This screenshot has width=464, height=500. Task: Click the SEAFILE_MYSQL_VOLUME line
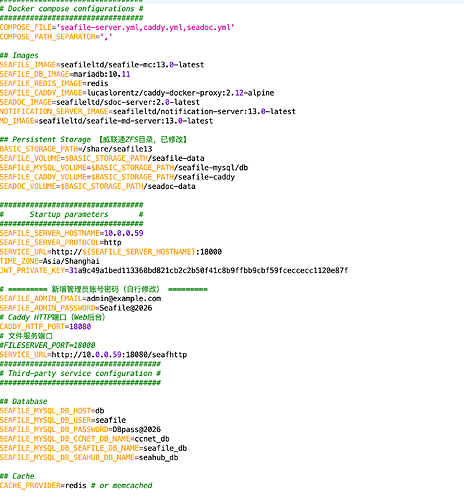point(124,167)
